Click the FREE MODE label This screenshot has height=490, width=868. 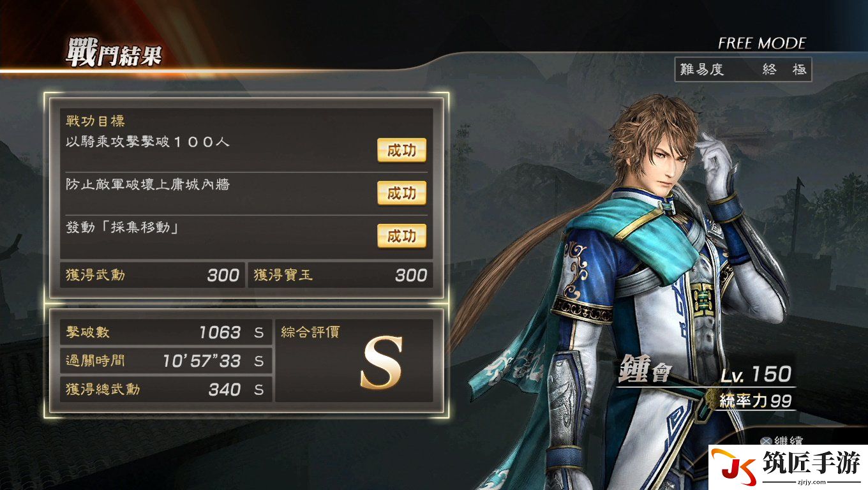tap(761, 43)
